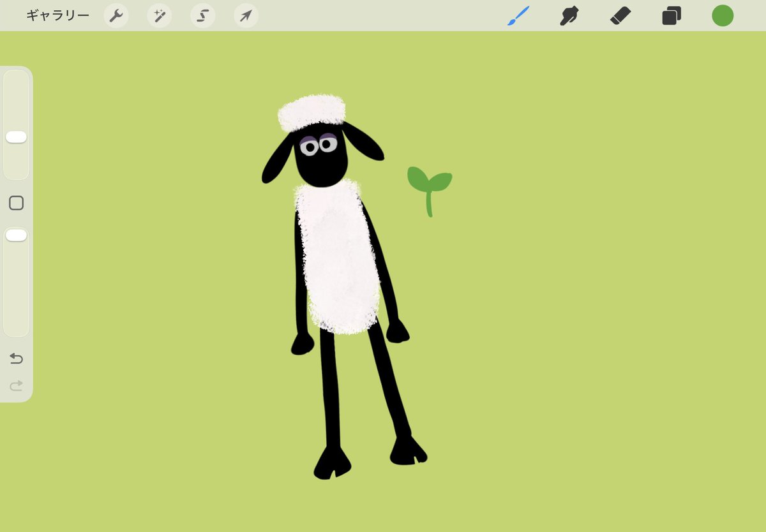Open the Adjustments magic wand menu
Screen dimensions: 766x532
pos(160,16)
